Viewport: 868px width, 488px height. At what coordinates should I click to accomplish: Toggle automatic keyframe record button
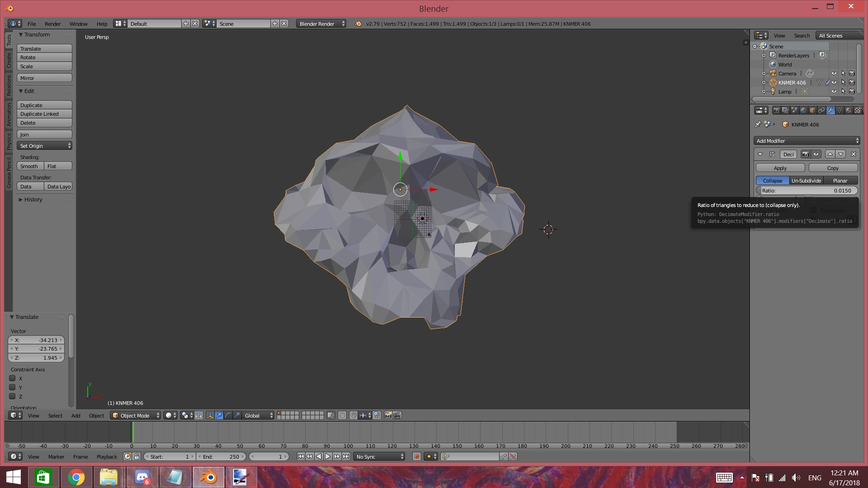click(x=417, y=456)
